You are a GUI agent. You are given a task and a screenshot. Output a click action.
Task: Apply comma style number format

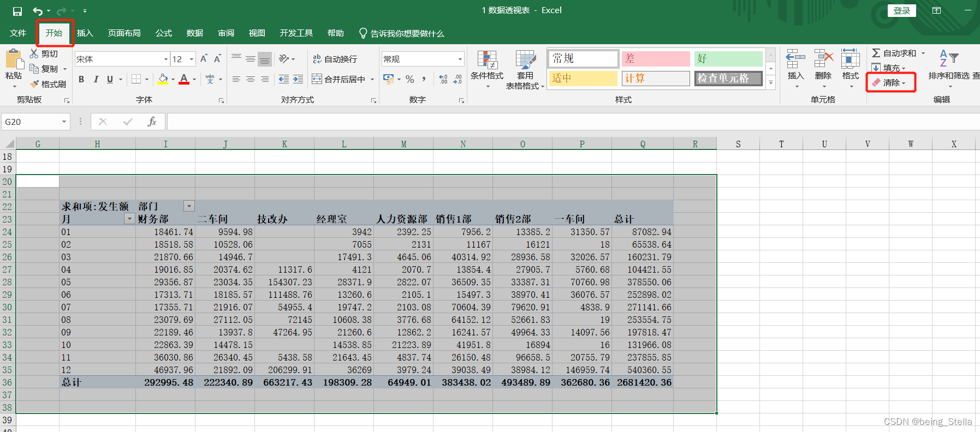(x=424, y=79)
